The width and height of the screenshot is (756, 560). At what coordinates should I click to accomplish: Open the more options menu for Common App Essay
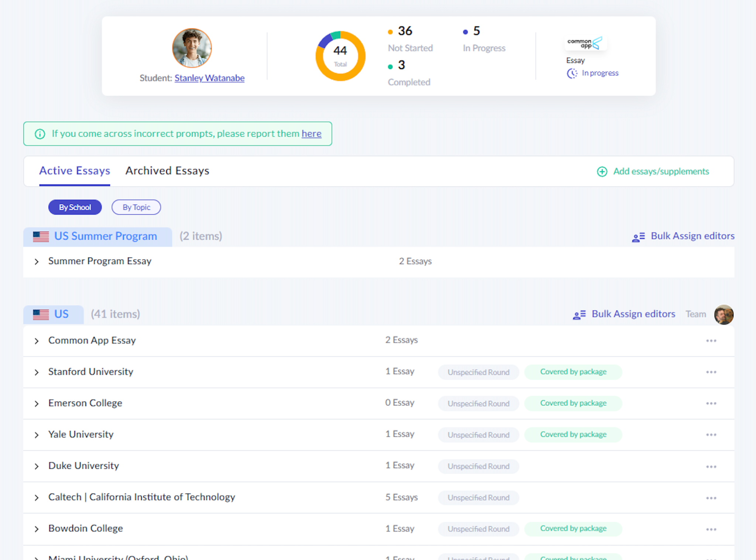pyautogui.click(x=711, y=341)
